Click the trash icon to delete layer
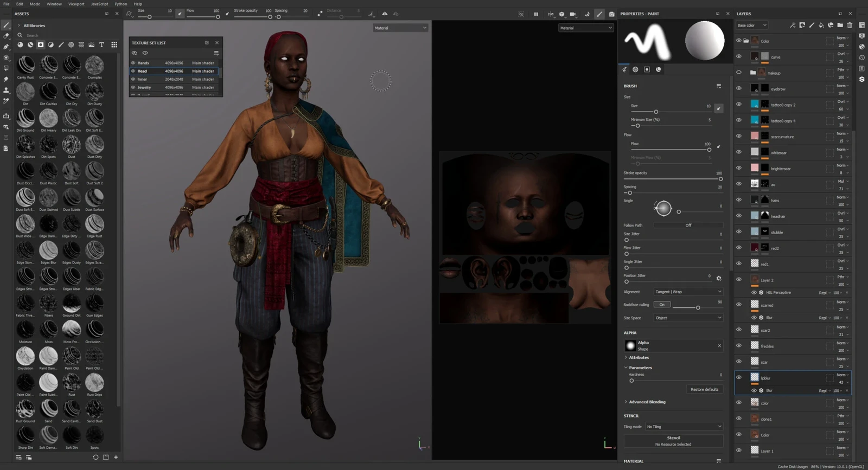Screen dimensions: 868x470 point(850,25)
